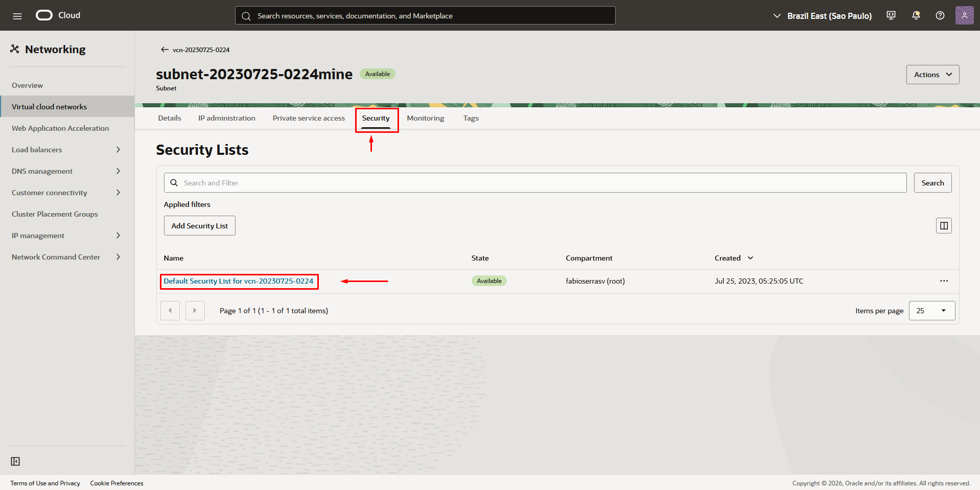The width and height of the screenshot is (980, 490).
Task: Open Cookie Preferences link
Action: click(116, 483)
